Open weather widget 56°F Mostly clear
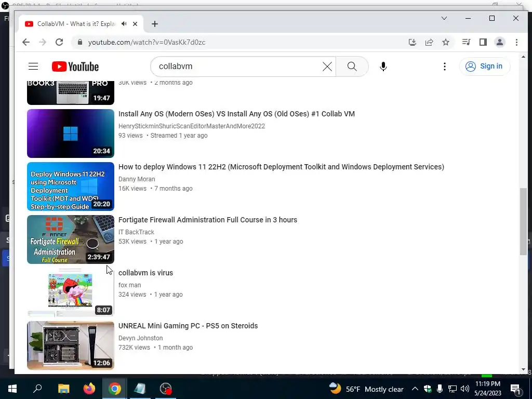 pyautogui.click(x=366, y=389)
